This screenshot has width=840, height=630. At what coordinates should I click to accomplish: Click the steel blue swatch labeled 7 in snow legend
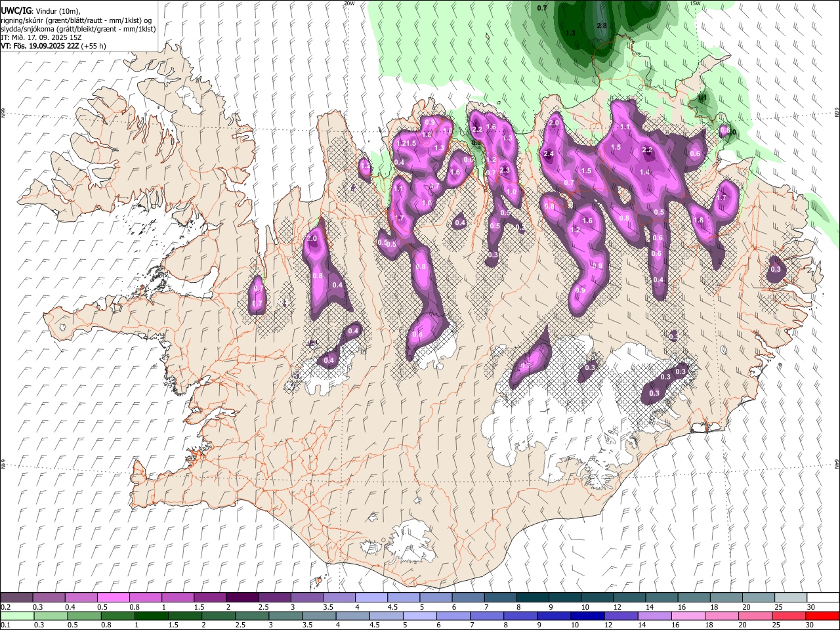[500, 597]
